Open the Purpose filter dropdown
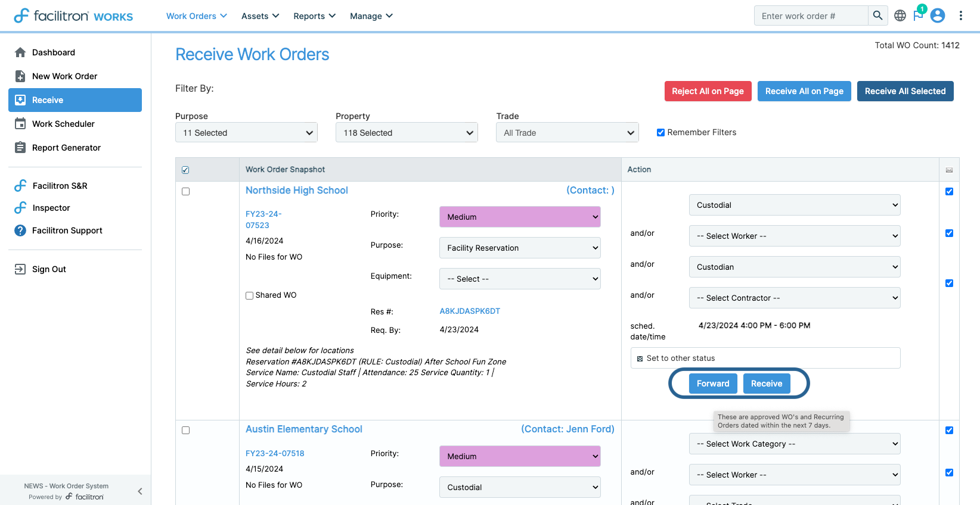This screenshot has width=980, height=505. tap(246, 132)
